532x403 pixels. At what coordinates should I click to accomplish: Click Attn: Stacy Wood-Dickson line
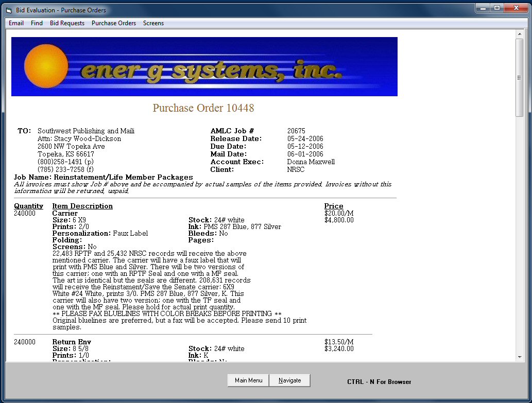click(x=79, y=138)
